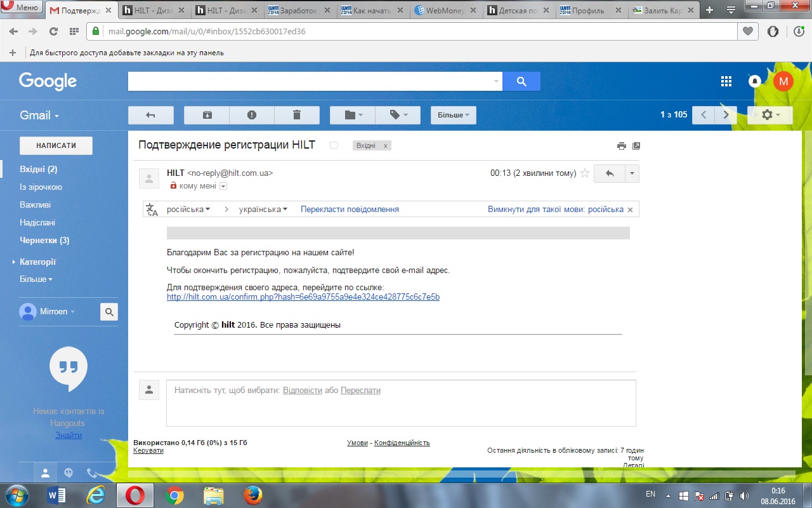This screenshot has height=508, width=812.
Task: Switch to the Hangouts phone tab icon
Action: [91, 473]
